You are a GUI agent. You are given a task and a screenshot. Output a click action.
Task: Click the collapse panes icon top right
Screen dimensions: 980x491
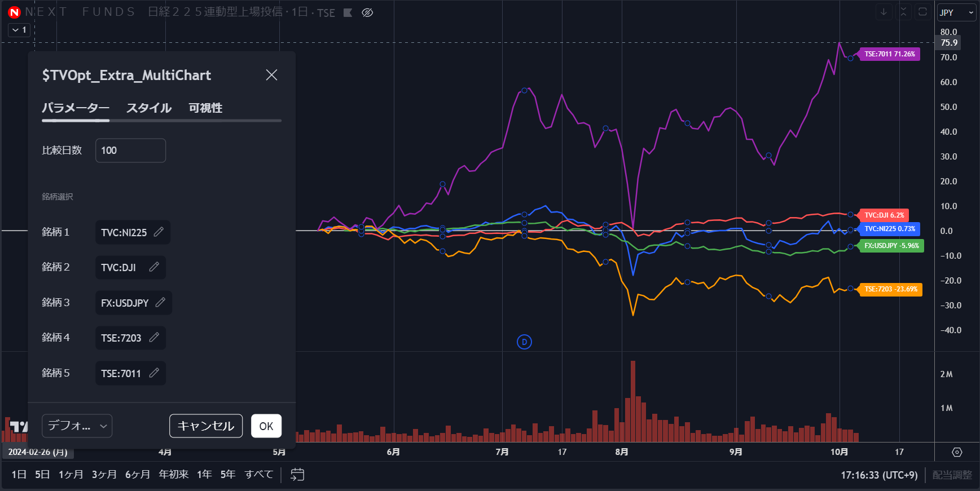903,12
